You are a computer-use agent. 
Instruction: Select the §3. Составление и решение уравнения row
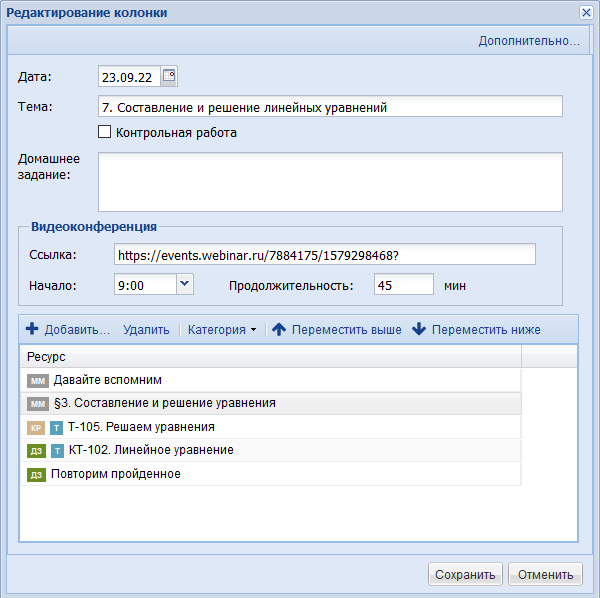(271, 403)
